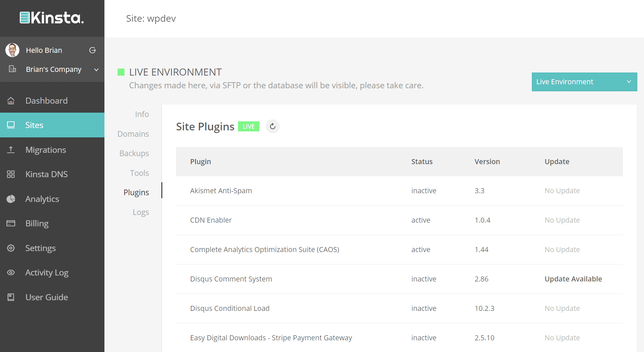Click the Disqus Conditional Load plugin name
Viewport: 644px width, 352px height.
230,308
